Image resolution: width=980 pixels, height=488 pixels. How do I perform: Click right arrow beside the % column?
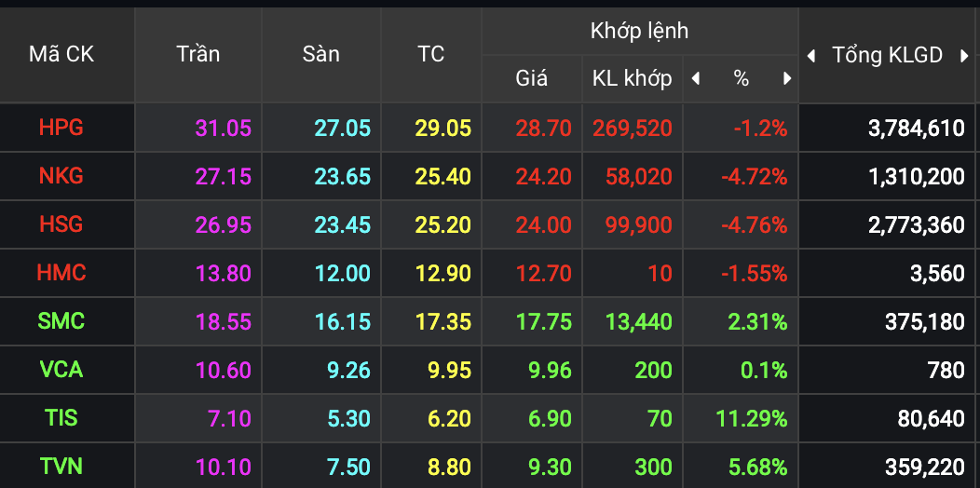(787, 79)
